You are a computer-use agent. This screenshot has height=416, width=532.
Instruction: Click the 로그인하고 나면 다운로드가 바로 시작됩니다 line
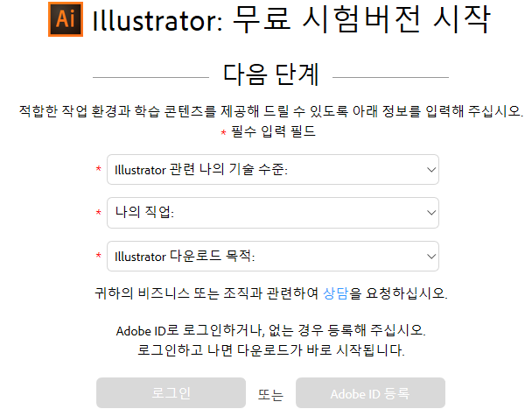click(270, 349)
